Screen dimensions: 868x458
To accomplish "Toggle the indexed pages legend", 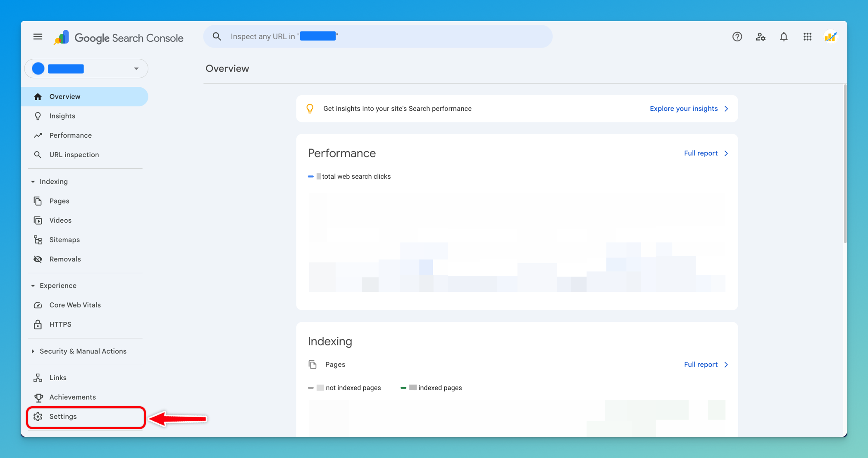I will point(431,388).
